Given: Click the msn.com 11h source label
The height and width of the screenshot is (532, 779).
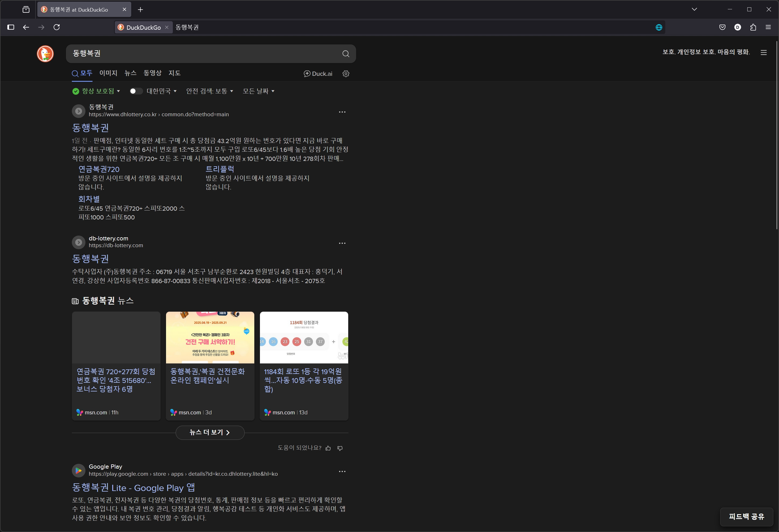Looking at the screenshot, I should click(97, 413).
